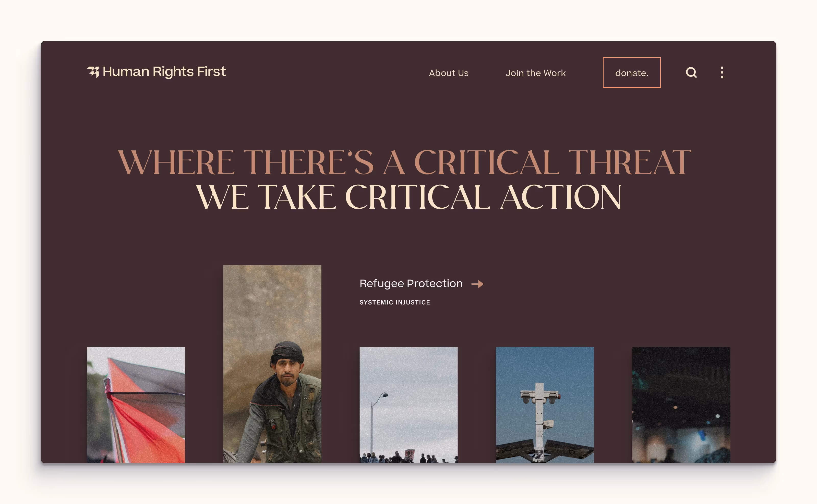Click the donate. button
817x504 pixels.
coord(631,72)
